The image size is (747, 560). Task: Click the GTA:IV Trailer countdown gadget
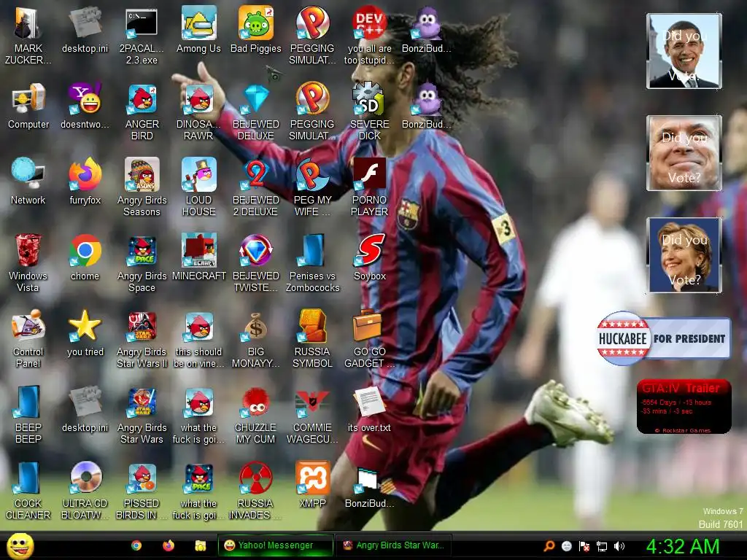coord(684,406)
